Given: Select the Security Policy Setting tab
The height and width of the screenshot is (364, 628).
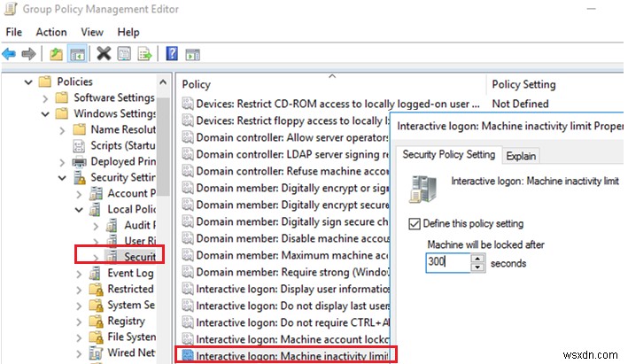Looking at the screenshot, I should click(448, 154).
